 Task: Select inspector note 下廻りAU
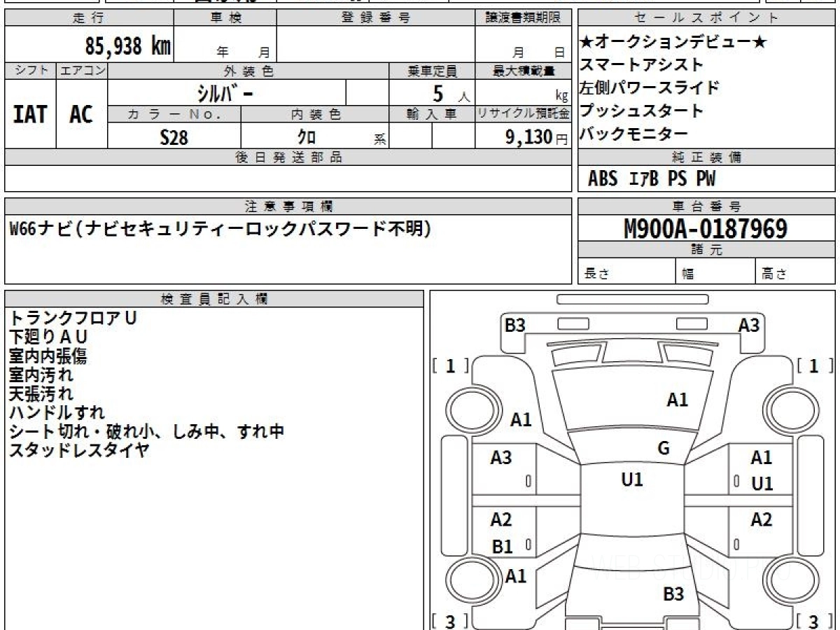pyautogui.click(x=49, y=337)
